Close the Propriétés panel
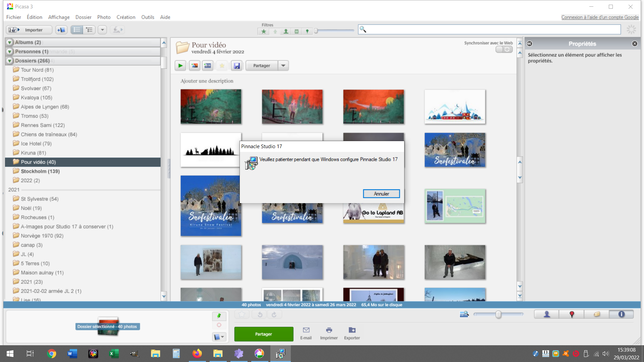644x362 pixels. point(635,44)
